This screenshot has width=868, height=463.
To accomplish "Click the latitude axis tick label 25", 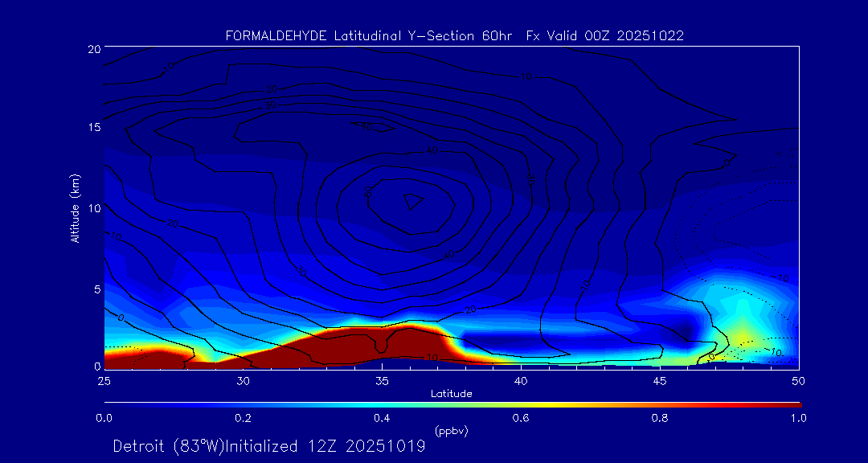I will pyautogui.click(x=104, y=381).
